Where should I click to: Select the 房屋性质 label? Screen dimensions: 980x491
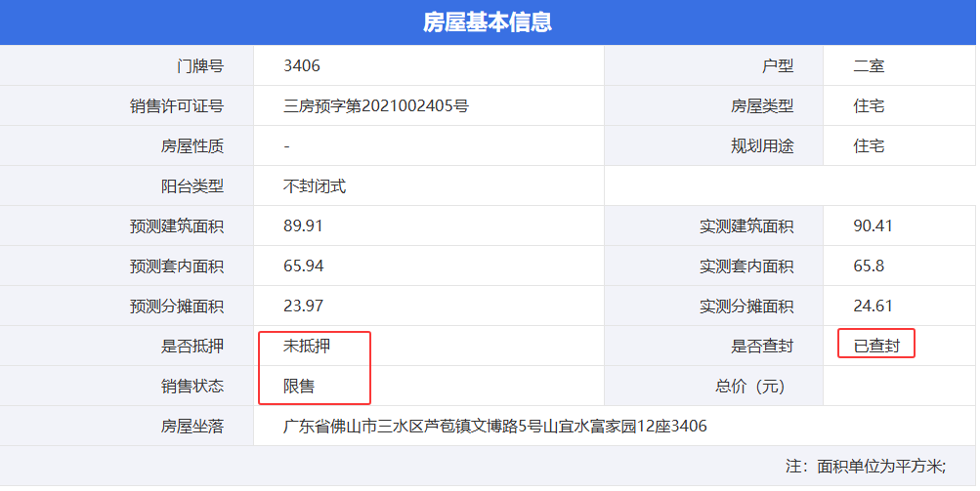pyautogui.click(x=192, y=145)
